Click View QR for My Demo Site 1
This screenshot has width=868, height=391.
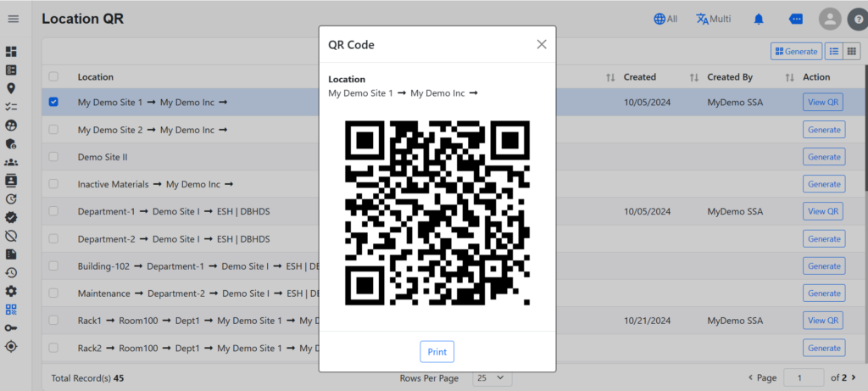[823, 102]
